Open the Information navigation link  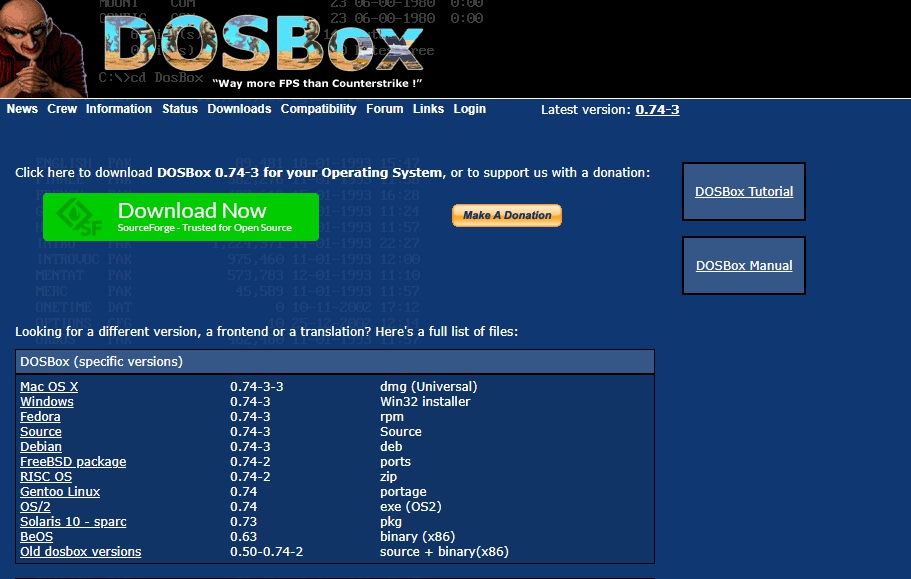(119, 109)
